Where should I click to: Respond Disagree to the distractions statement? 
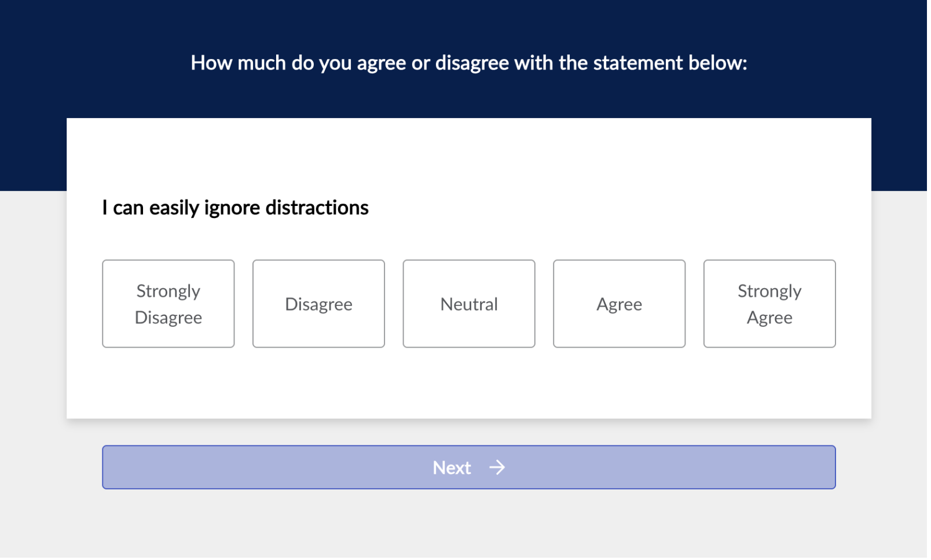(x=318, y=304)
